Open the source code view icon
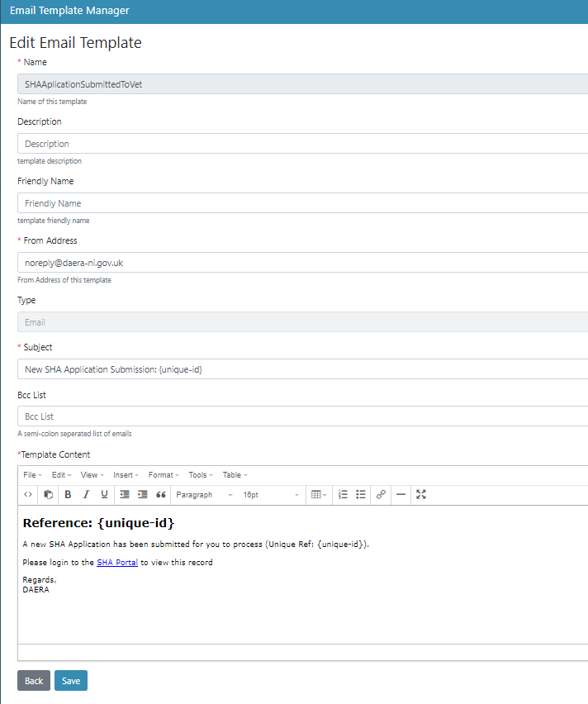 click(28, 495)
